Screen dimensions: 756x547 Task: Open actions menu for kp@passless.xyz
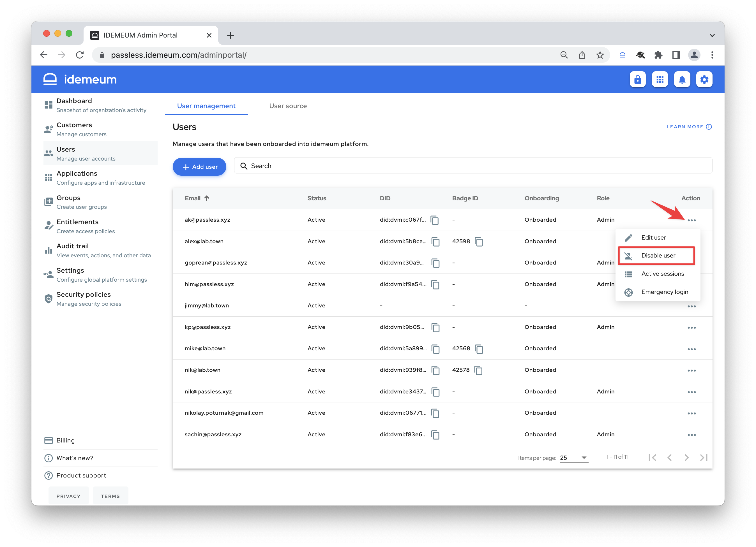pos(691,328)
